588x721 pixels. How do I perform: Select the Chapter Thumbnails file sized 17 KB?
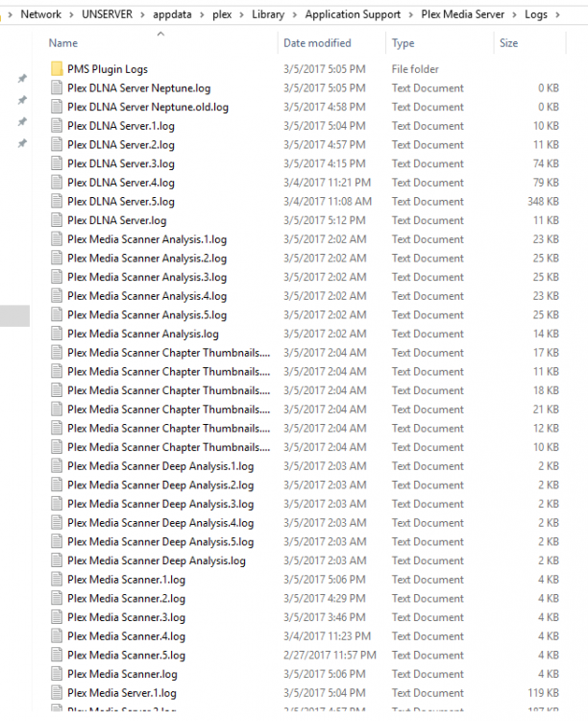click(169, 353)
